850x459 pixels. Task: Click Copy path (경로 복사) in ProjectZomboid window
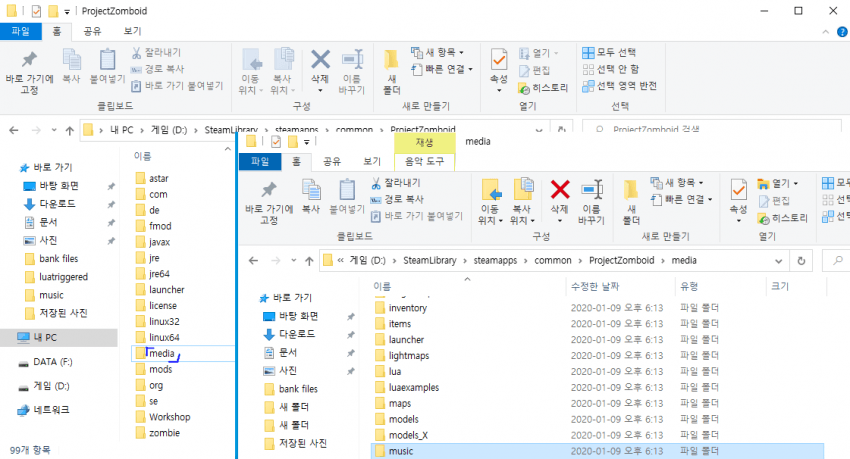point(158,69)
